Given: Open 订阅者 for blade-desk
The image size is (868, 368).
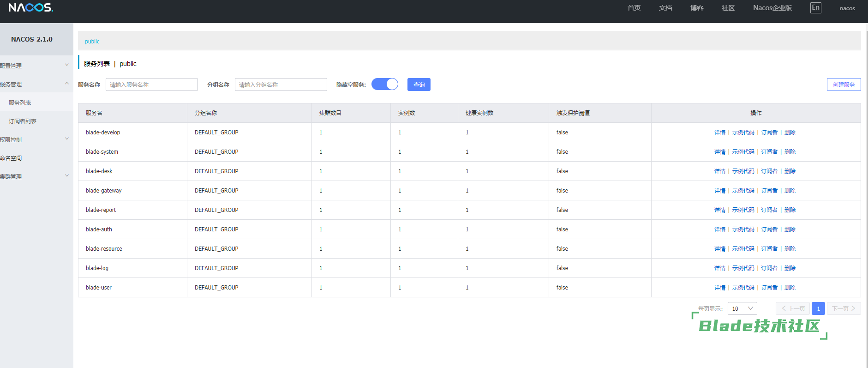Looking at the screenshot, I should tap(769, 171).
